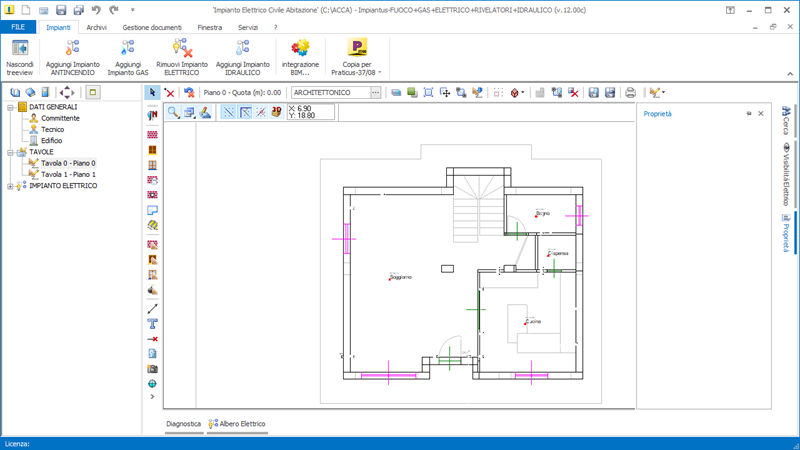Image resolution: width=800 pixels, height=450 pixels.
Task: Pin the Proprietà panel
Action: [x=748, y=114]
